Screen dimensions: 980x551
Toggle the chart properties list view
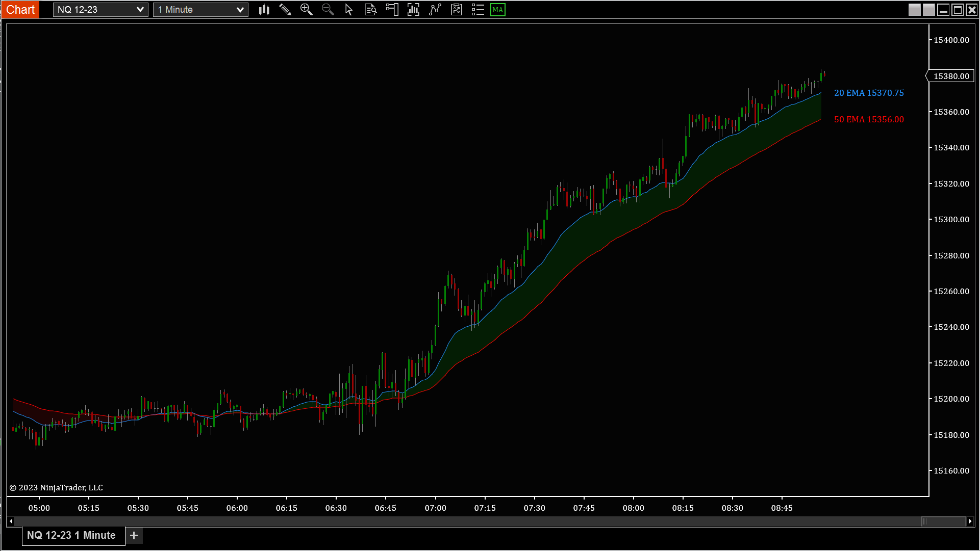[478, 9]
